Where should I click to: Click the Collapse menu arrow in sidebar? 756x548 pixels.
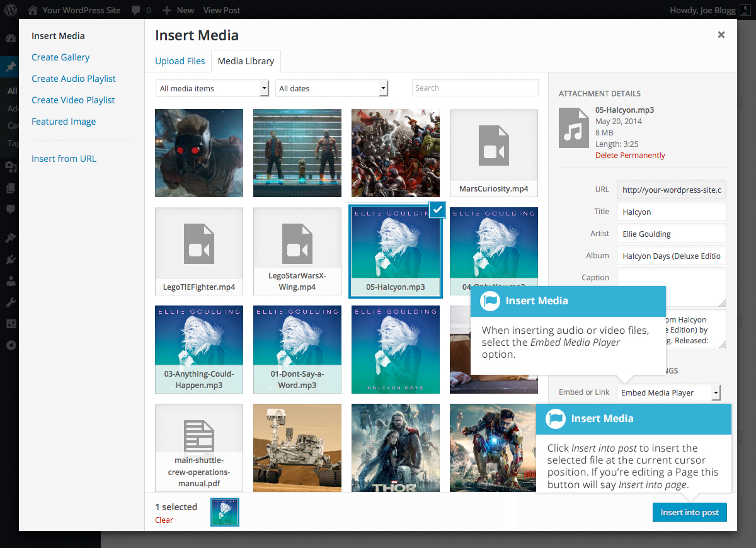(x=11, y=345)
